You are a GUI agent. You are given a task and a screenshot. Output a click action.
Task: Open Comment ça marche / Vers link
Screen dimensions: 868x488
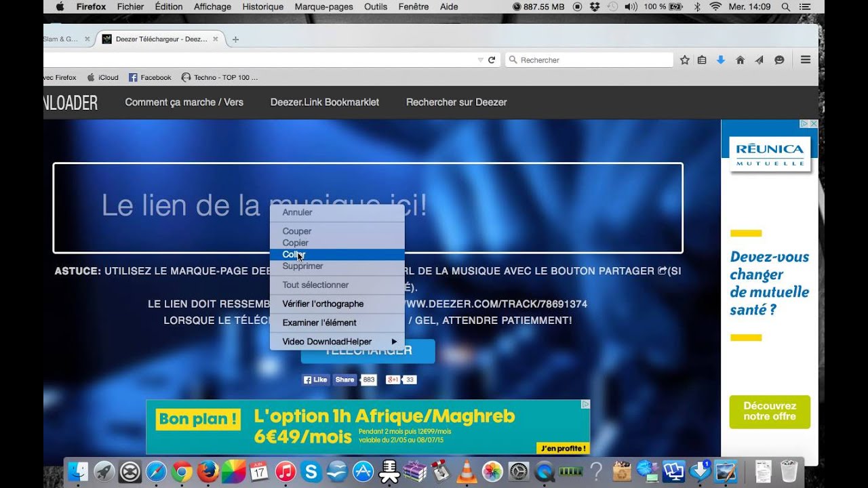(184, 102)
